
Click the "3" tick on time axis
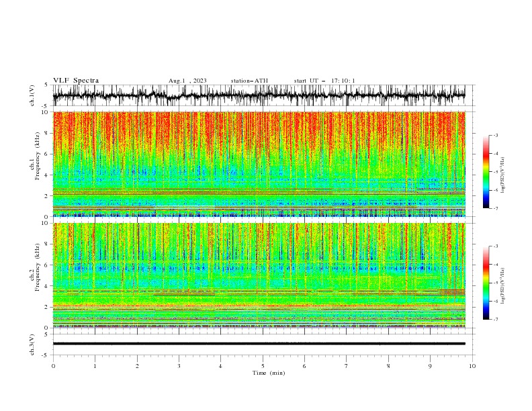point(179,366)
